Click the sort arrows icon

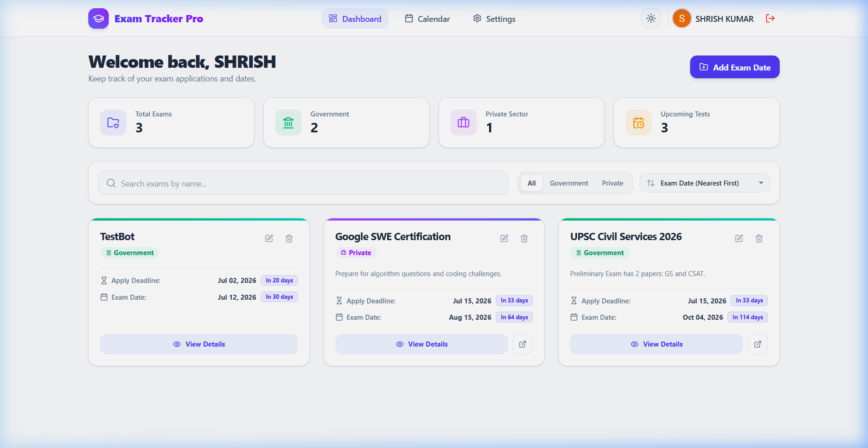click(651, 183)
